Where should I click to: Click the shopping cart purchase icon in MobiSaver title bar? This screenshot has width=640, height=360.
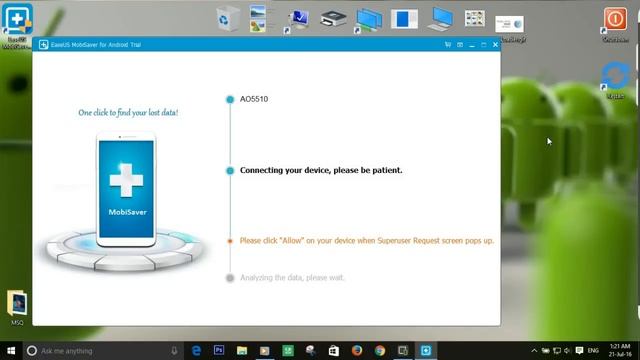pos(448,44)
